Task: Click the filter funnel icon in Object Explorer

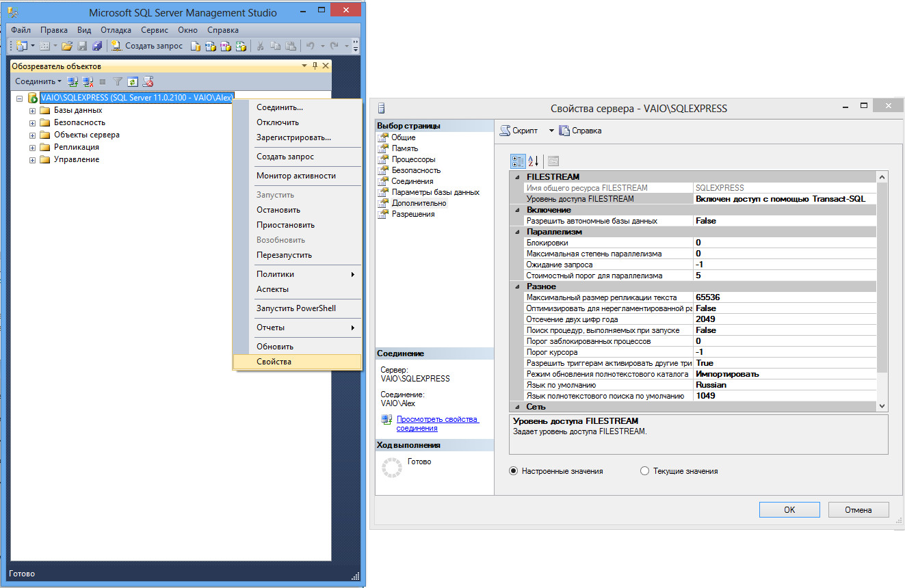Action: (118, 81)
